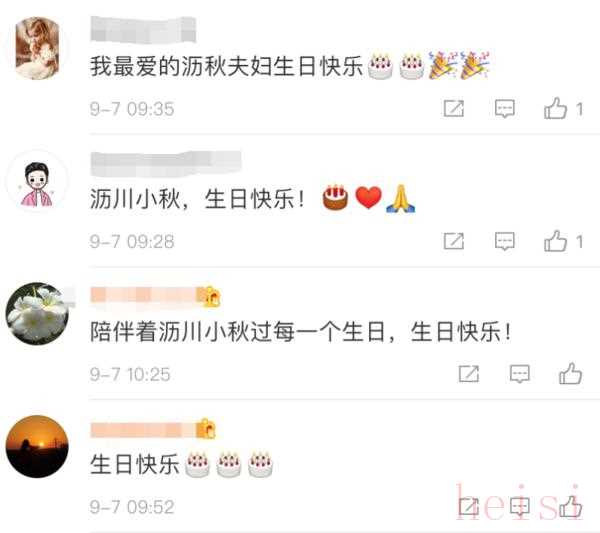
Task: Share the 09:52 comment
Action: (x=469, y=507)
